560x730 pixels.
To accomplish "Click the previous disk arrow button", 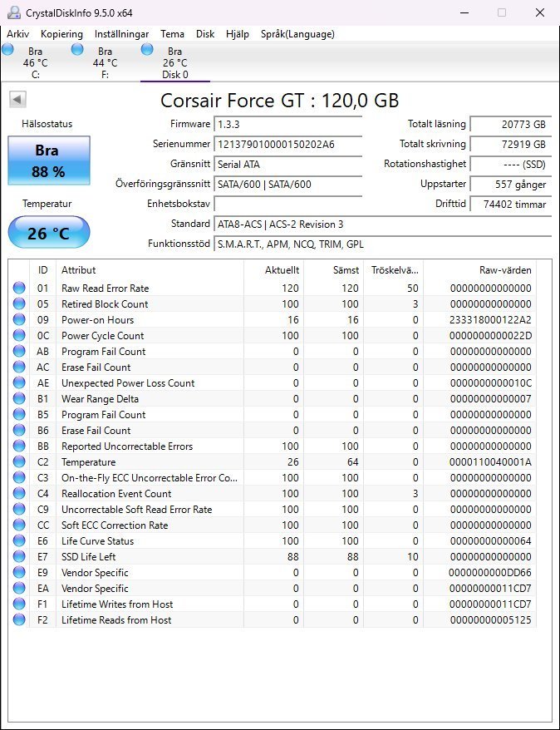I will 17,100.
